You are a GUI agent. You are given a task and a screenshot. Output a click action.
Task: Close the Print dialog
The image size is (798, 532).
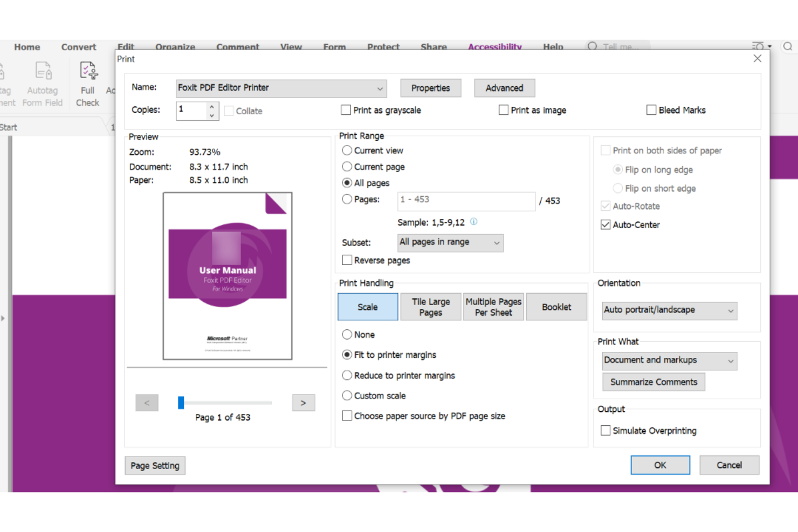(757, 58)
